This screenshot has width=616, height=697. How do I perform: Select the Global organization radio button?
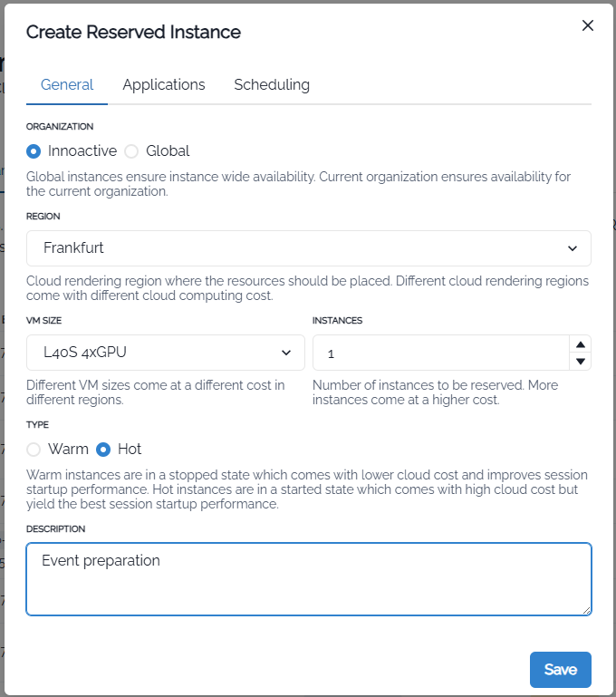131,151
